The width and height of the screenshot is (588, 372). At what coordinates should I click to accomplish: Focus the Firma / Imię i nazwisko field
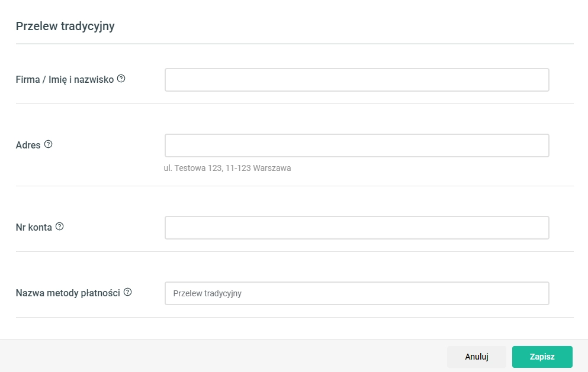pyautogui.click(x=357, y=80)
